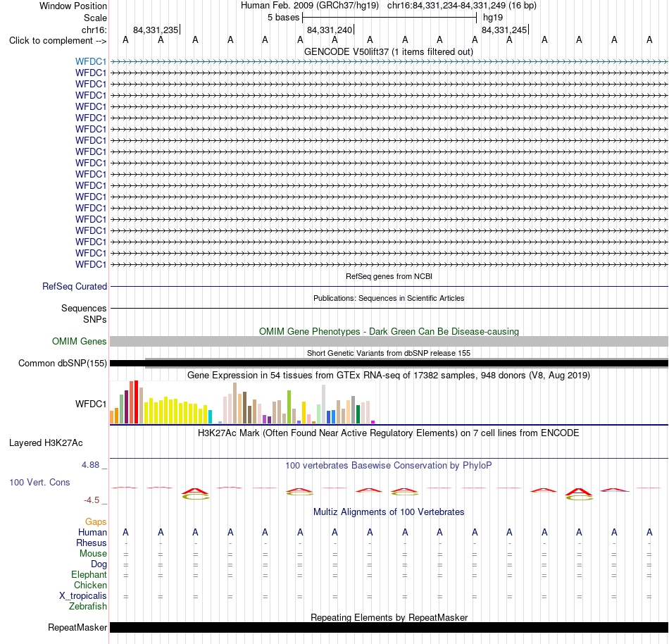
Task: Select the 'Human' species row label
Action: coord(92,532)
